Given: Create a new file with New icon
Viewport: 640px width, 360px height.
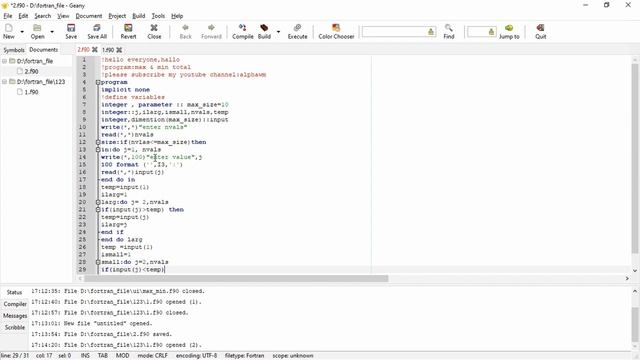Looking at the screenshot, I should pos(9,31).
